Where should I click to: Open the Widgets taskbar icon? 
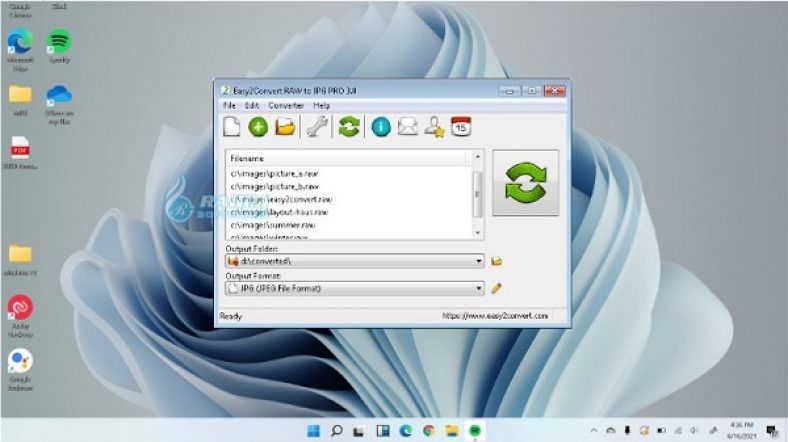(x=382, y=431)
